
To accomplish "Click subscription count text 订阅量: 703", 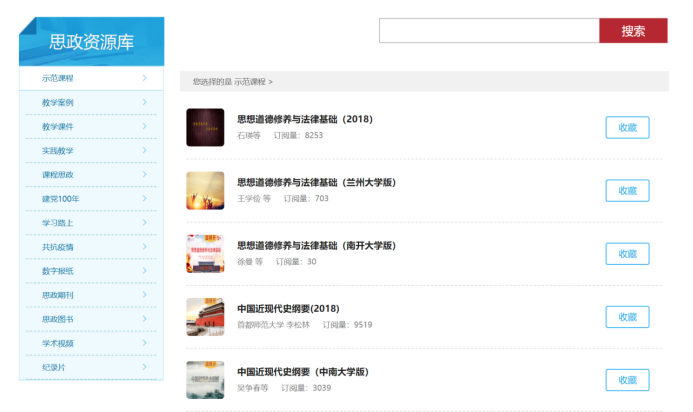I will coord(306,198).
